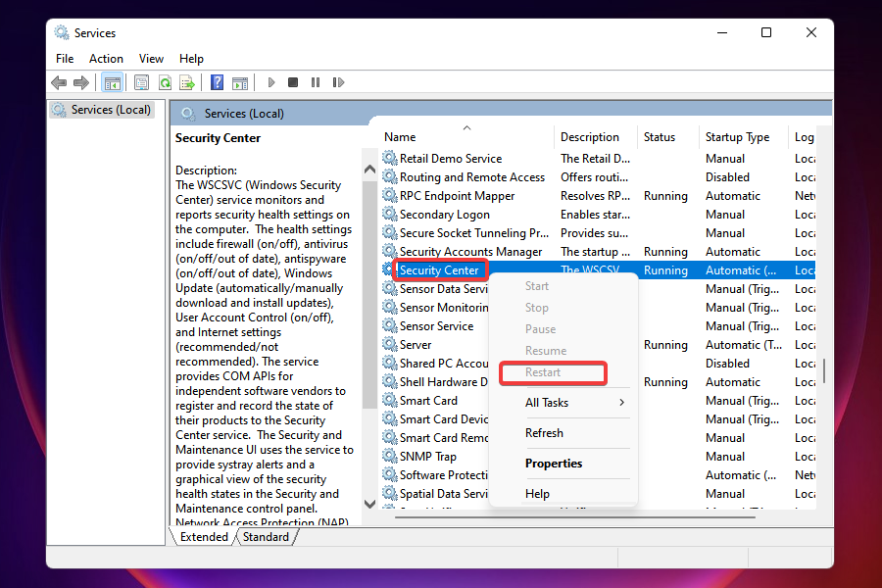Sort by the Status column header

point(668,137)
